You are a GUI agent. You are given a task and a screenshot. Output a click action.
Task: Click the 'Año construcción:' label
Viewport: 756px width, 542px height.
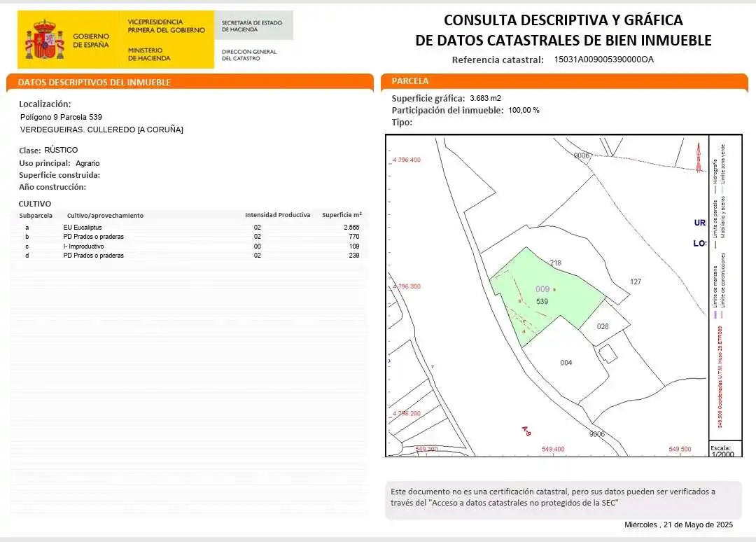pyautogui.click(x=52, y=186)
